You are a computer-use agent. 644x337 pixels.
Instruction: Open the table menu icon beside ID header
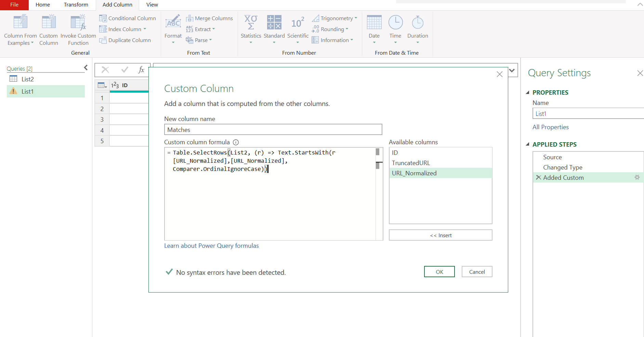click(102, 85)
